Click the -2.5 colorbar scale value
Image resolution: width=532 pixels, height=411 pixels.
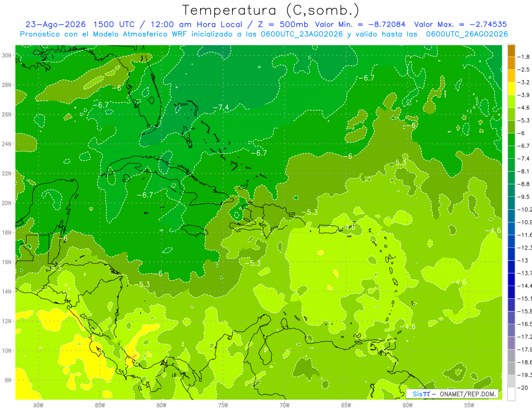[523, 70]
